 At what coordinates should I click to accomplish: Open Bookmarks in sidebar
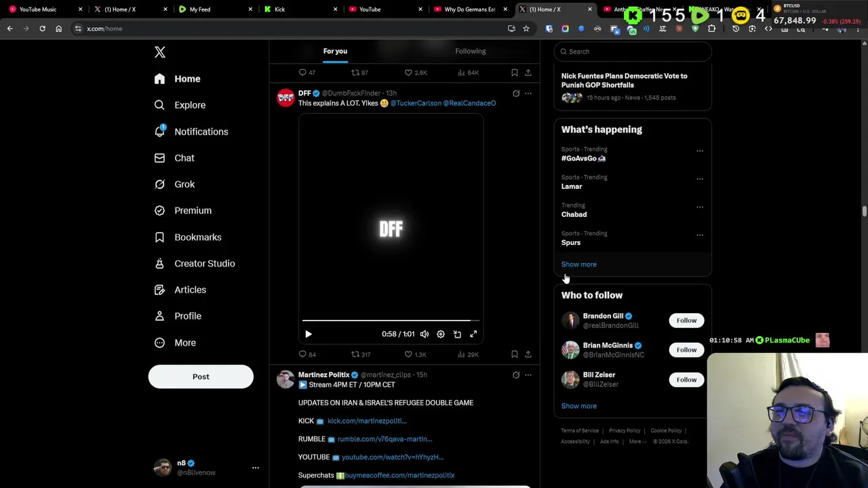point(188,237)
